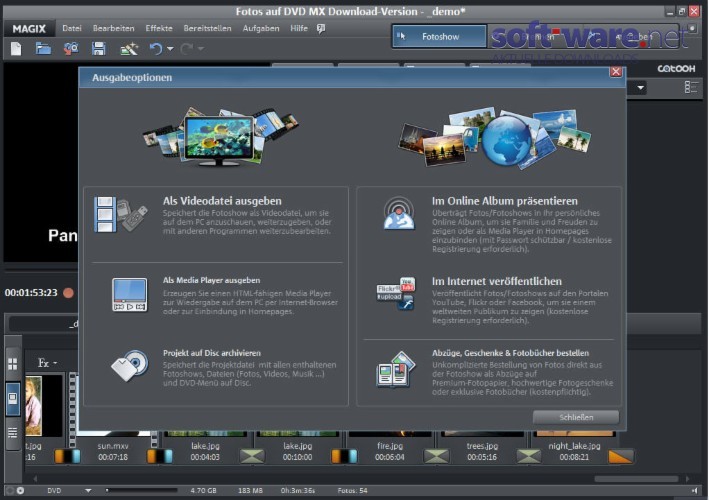The width and height of the screenshot is (709, 500).
Task: Click the grayed redo arrow icon
Action: coord(186,48)
